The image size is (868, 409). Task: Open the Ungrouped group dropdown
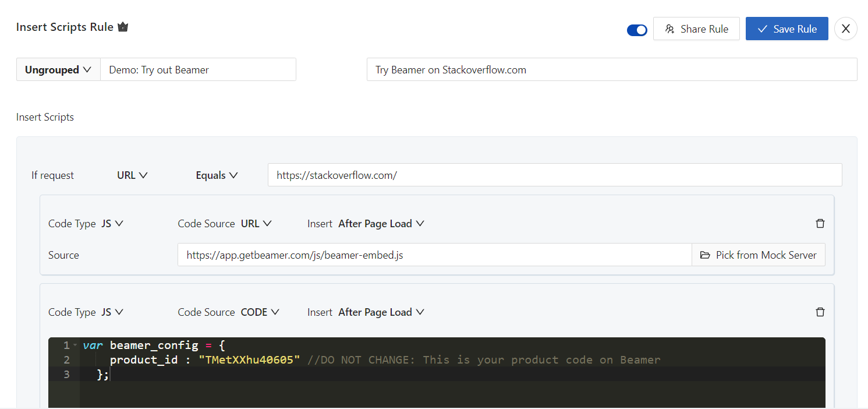tap(58, 69)
